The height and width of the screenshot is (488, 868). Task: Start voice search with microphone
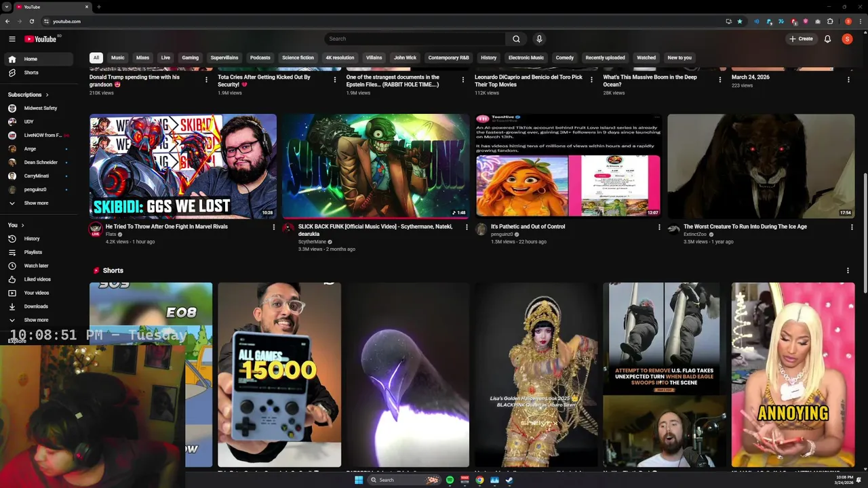click(x=539, y=39)
